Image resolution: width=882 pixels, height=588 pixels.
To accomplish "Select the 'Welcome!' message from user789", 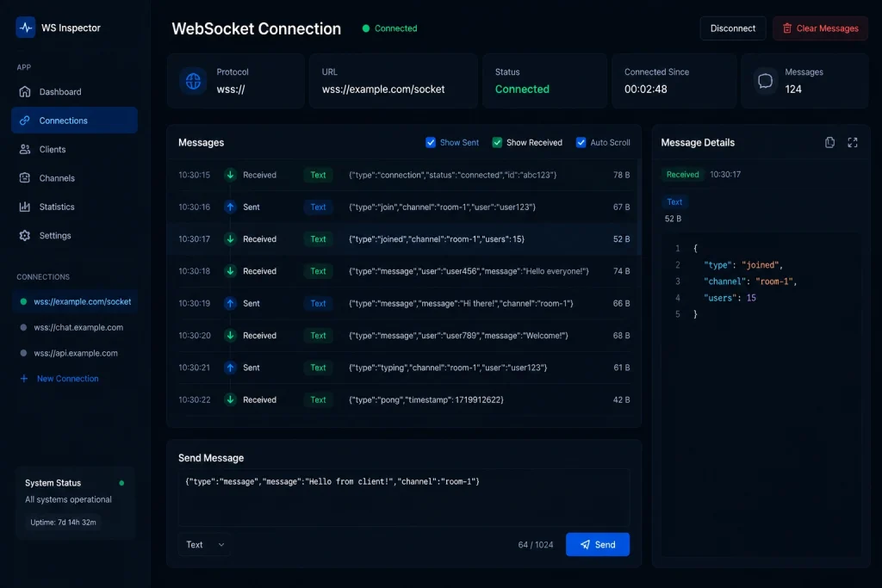I will pos(404,335).
